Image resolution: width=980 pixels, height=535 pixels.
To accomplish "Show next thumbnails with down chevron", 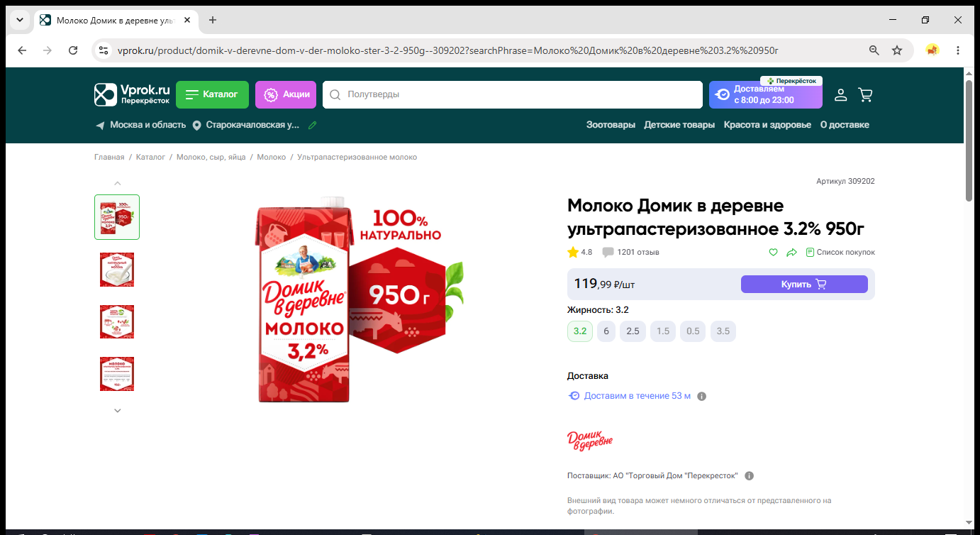I will click(x=118, y=410).
